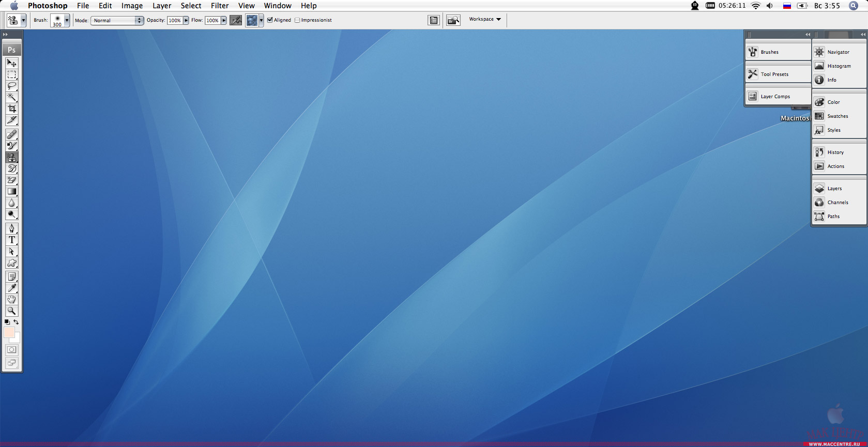The width and height of the screenshot is (868, 447).
Task: Open the Image menu
Action: (132, 6)
